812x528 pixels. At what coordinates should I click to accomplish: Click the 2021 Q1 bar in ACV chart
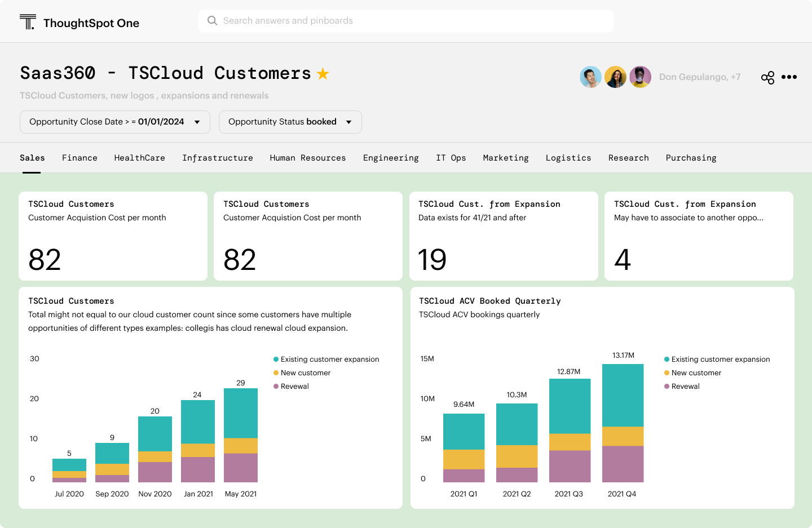pos(464,448)
